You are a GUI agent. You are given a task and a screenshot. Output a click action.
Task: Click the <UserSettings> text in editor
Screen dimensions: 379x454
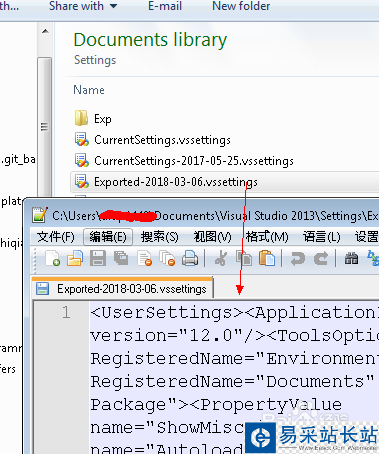pos(167,313)
